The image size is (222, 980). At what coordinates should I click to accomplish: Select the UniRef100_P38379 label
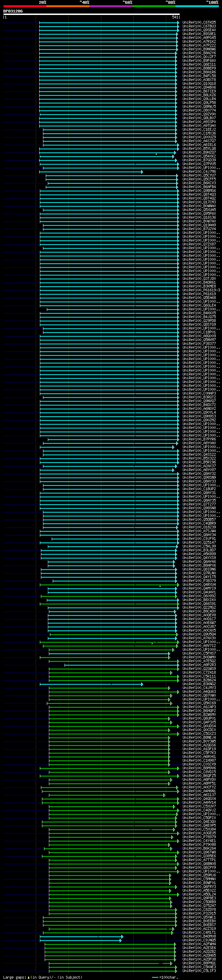199,581
